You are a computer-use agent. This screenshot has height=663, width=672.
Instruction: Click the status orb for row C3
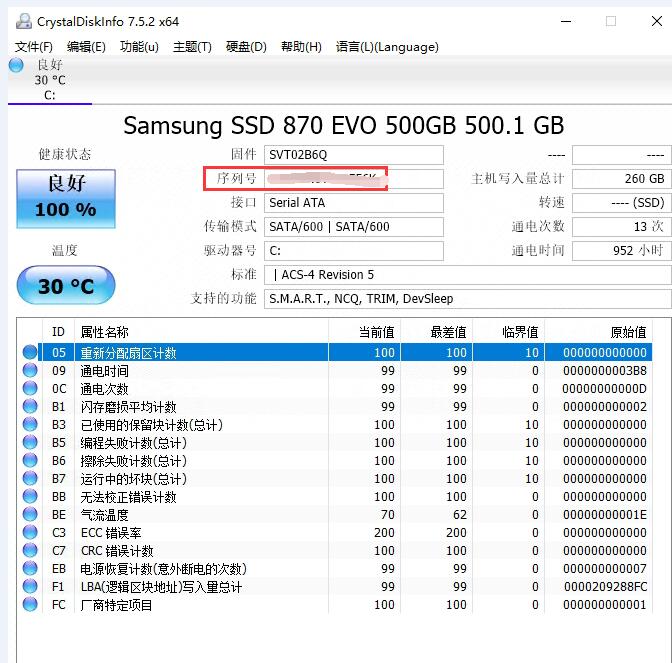click(30, 532)
